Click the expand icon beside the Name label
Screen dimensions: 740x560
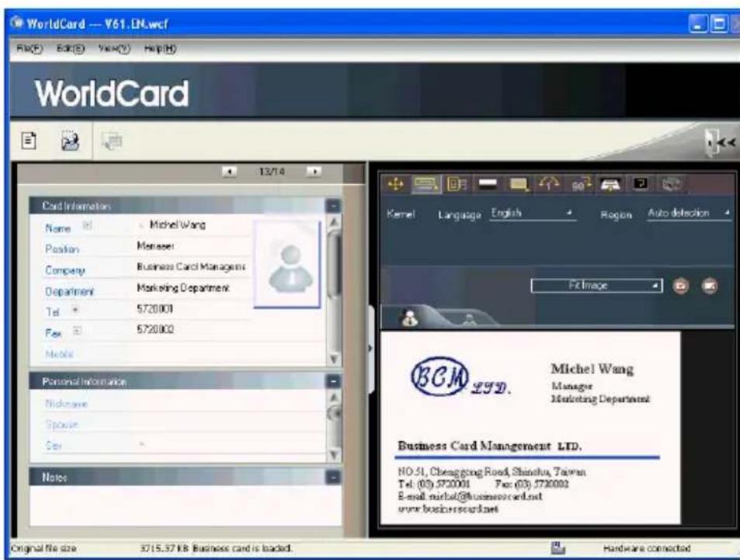(87, 226)
